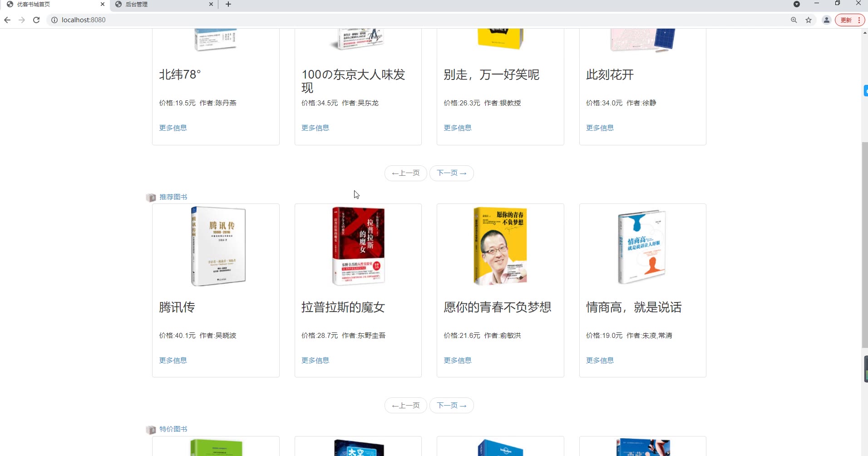
Task: Open the 推荐图书 section link
Action: (173, 197)
